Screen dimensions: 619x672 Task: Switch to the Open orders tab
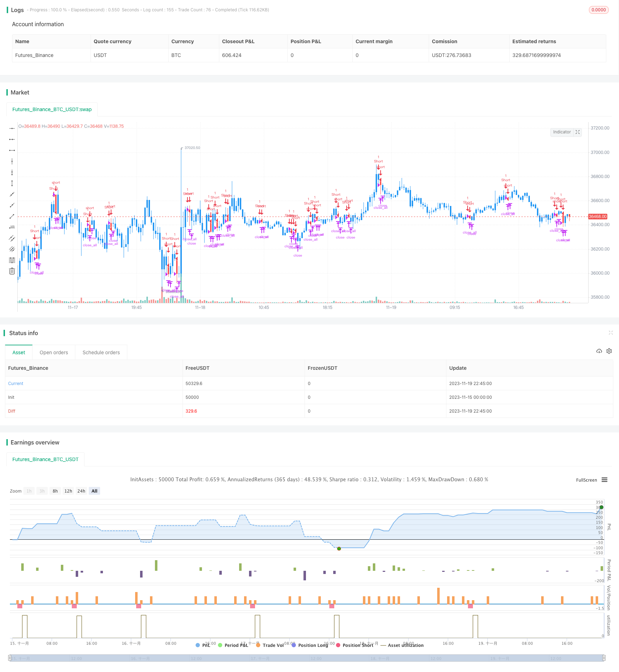click(x=54, y=352)
